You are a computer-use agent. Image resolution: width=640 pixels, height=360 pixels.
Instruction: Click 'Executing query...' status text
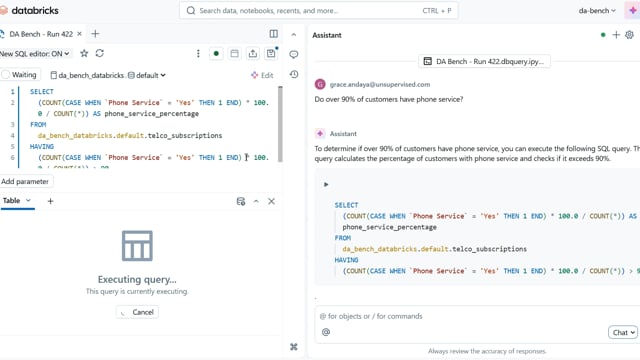coord(137,280)
